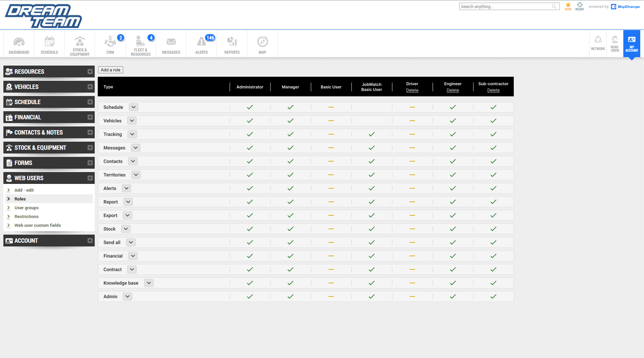Toggle Vehicles permission for Manager
The height and width of the screenshot is (358, 644).
tap(291, 121)
